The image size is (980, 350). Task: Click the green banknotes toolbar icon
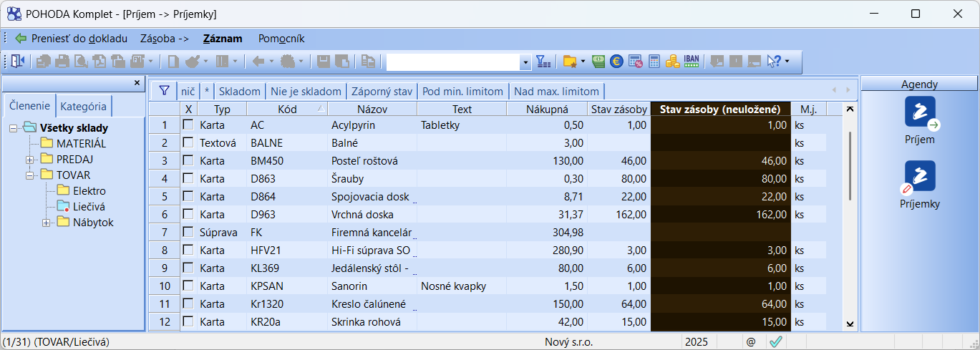click(598, 62)
